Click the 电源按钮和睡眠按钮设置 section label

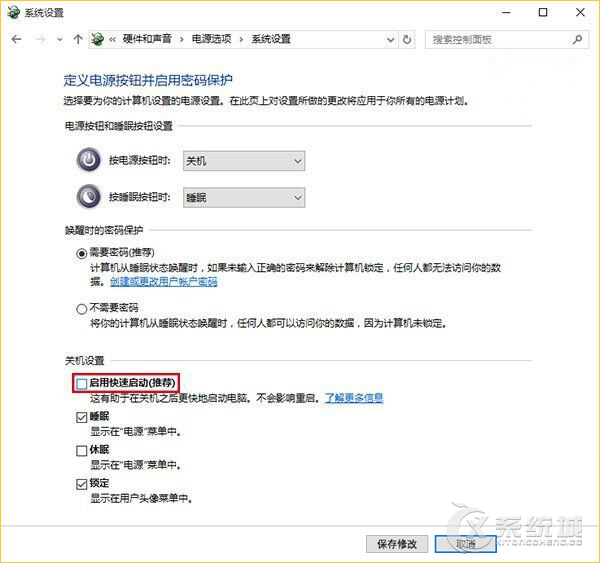coord(119,126)
